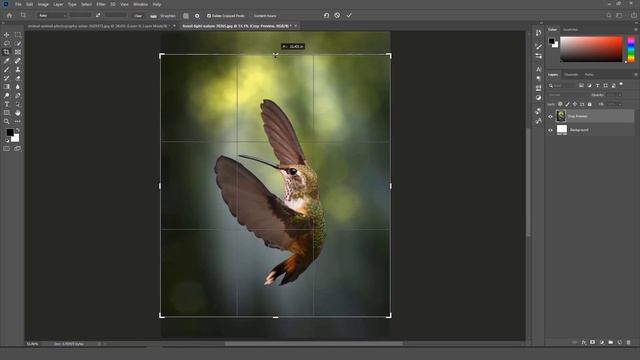Viewport: 640px width, 360px height.
Task: Open the Edit Toolbar three-dots menu
Action: click(x=18, y=121)
